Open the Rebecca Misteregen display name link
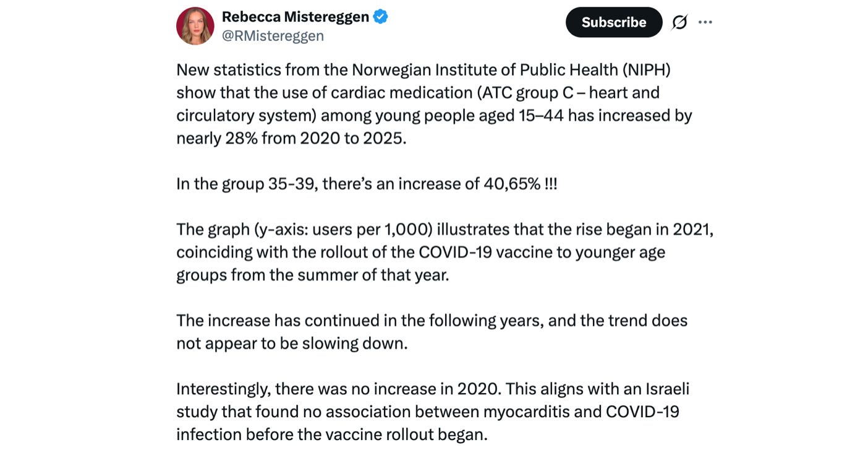 pyautogui.click(x=296, y=17)
